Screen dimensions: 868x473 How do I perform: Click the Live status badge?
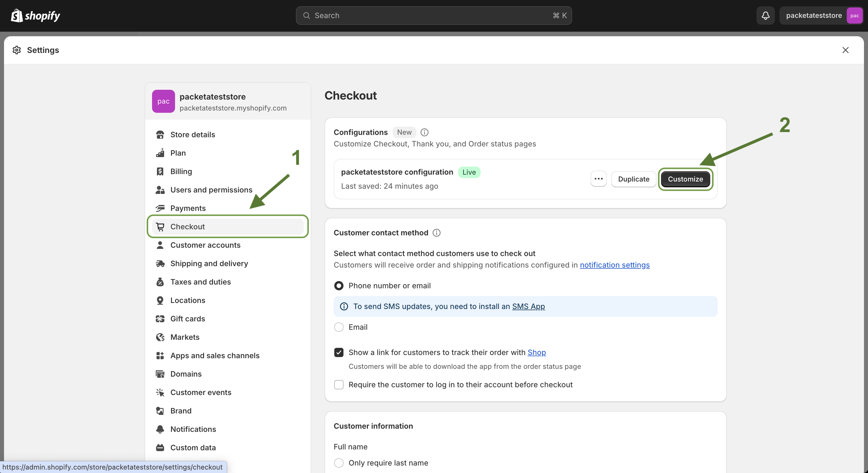[469, 172]
